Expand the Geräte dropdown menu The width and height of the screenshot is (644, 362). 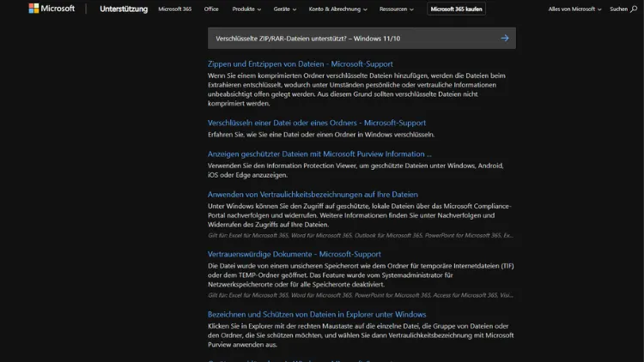[284, 9]
